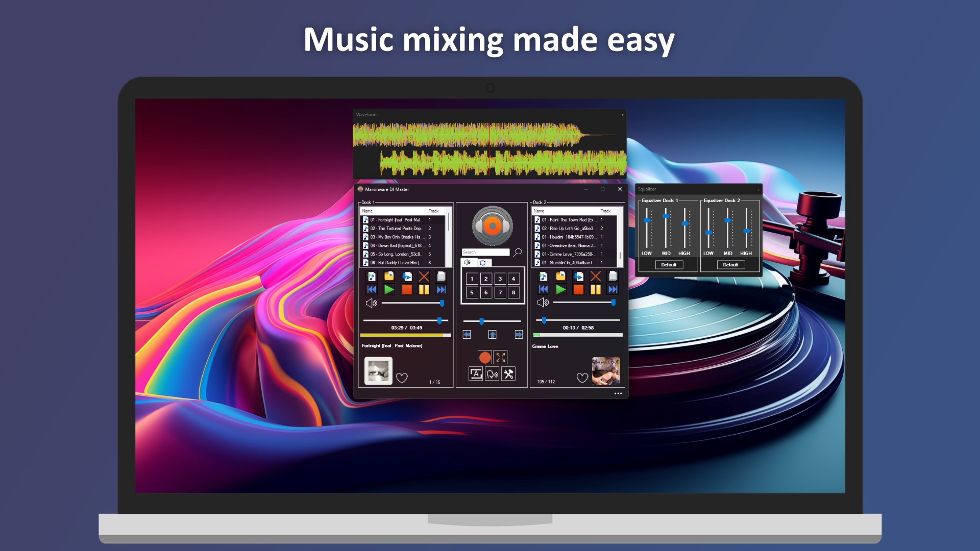
Task: Click red X remove icon in Dock 1
Action: [x=424, y=277]
